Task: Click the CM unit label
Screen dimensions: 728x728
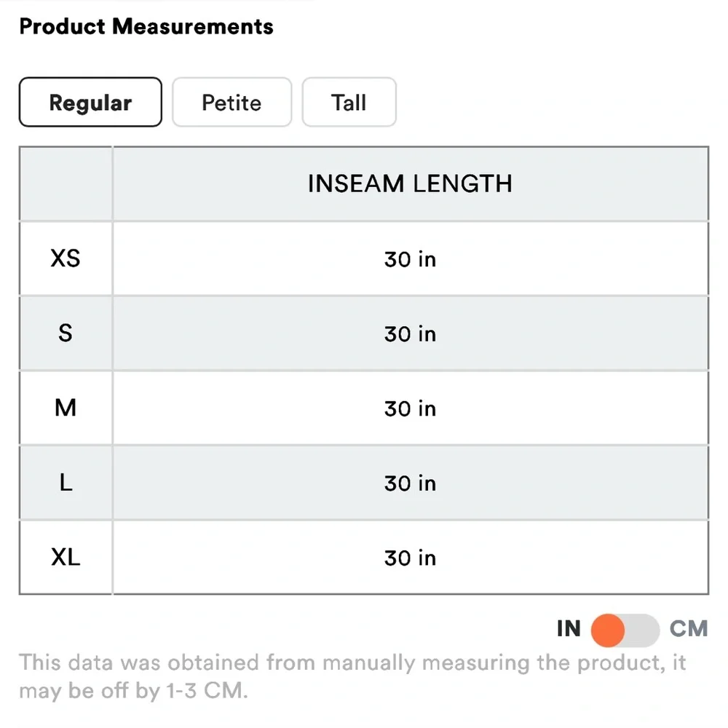Action: pyautogui.click(x=689, y=628)
